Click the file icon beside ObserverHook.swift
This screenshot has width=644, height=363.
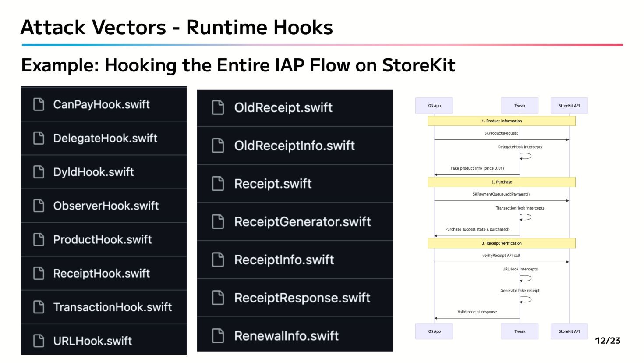(39, 206)
